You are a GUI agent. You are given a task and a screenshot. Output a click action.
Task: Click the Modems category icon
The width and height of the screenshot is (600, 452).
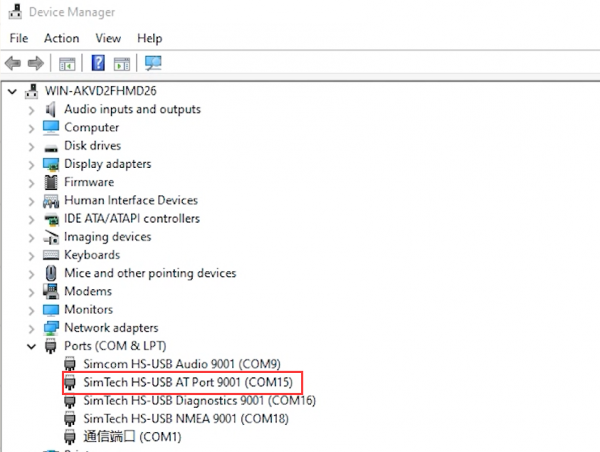pos(51,291)
